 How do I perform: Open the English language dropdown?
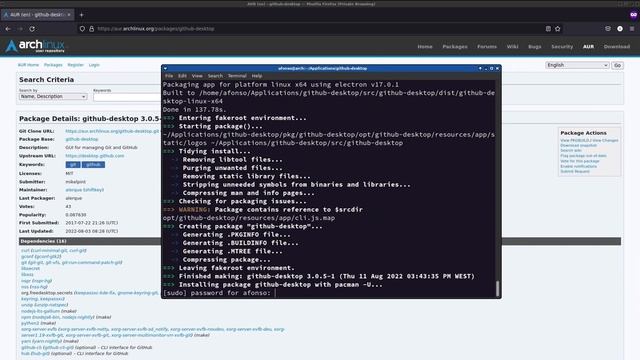coord(577,65)
